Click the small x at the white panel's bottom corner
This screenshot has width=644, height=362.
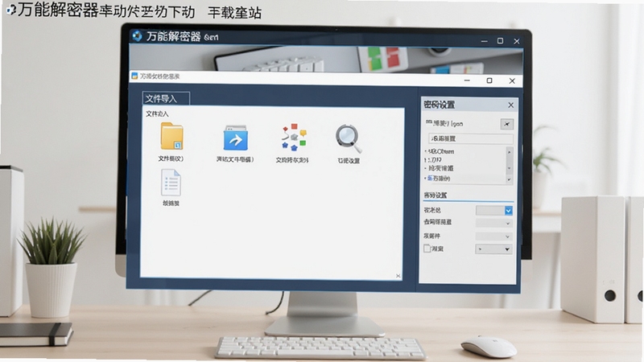(x=398, y=276)
